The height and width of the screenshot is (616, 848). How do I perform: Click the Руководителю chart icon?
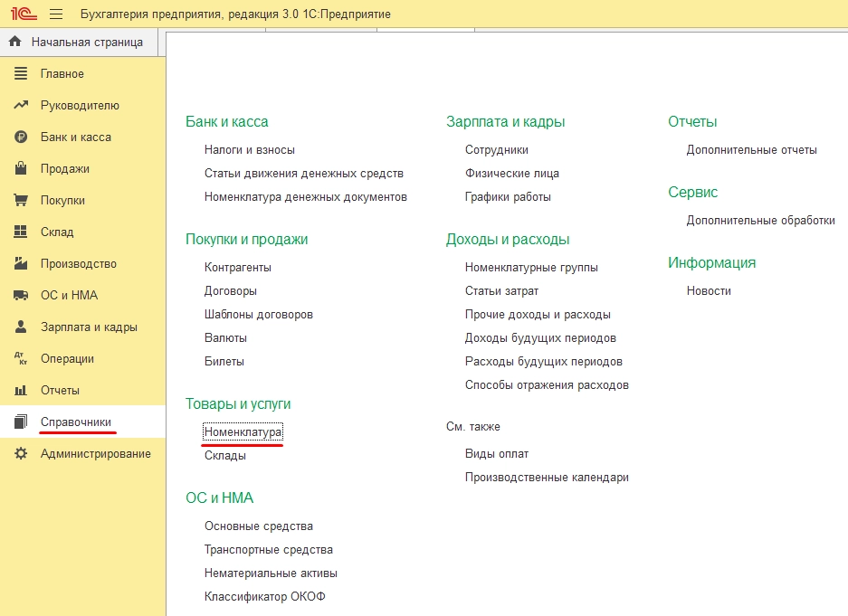(21, 105)
